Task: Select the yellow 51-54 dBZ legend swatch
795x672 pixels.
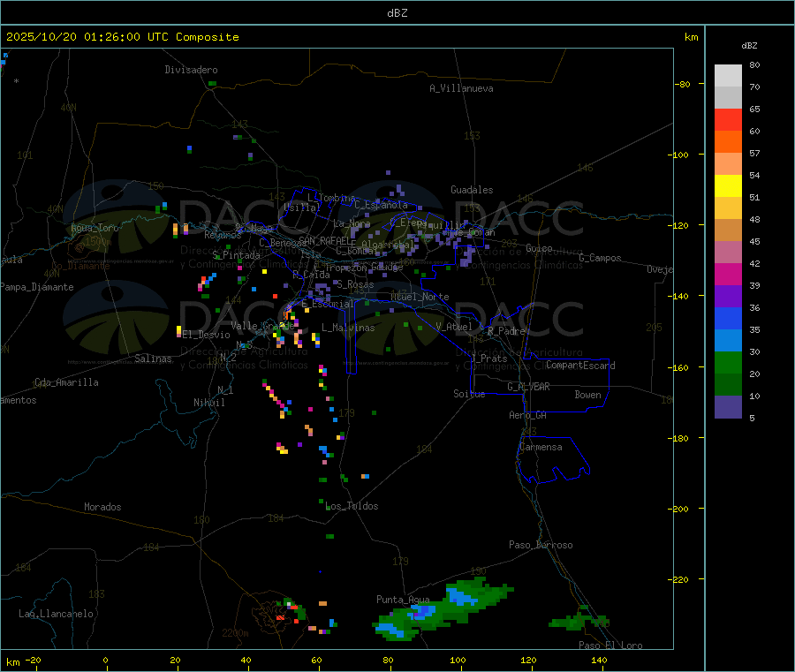Action: coord(728,186)
